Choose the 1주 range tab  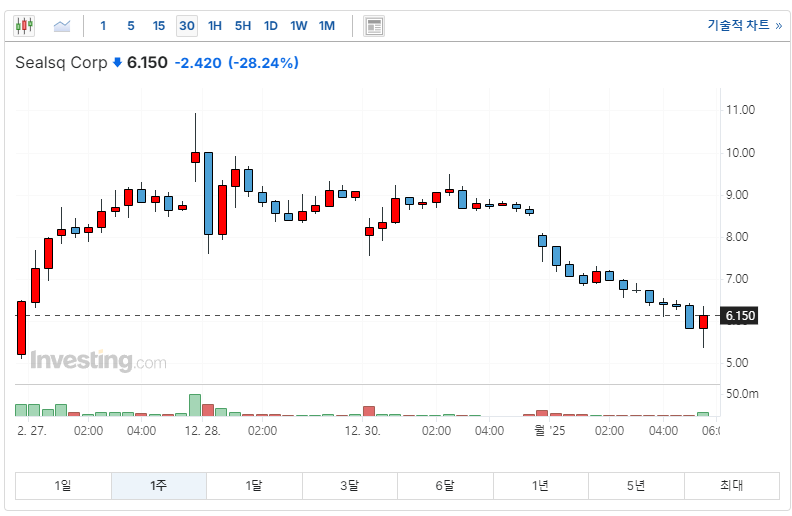click(x=159, y=486)
